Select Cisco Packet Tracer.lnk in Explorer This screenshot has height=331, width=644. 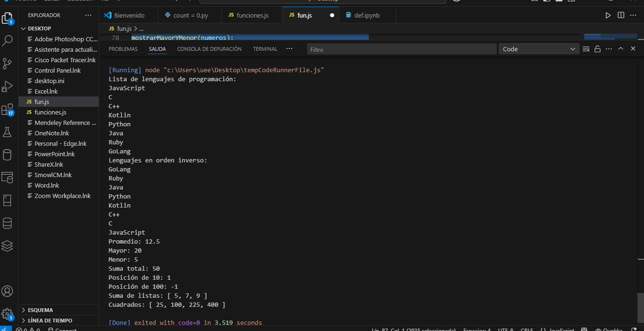tap(59, 60)
